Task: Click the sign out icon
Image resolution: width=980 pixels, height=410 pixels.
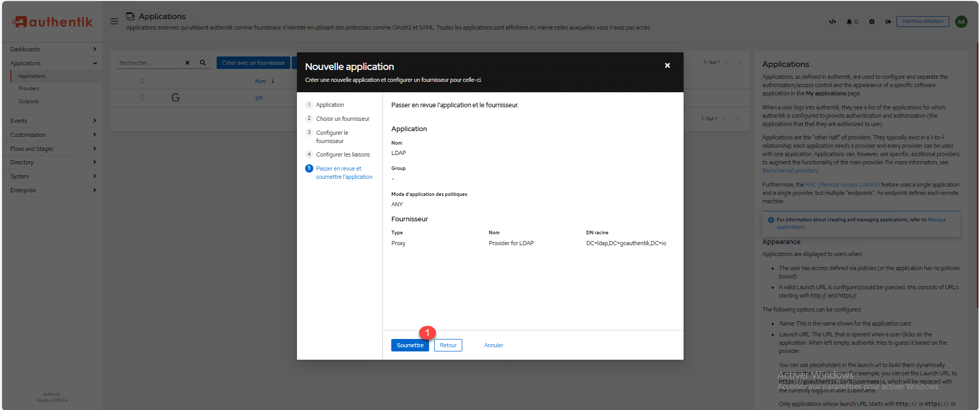Action: pyautogui.click(x=888, y=22)
